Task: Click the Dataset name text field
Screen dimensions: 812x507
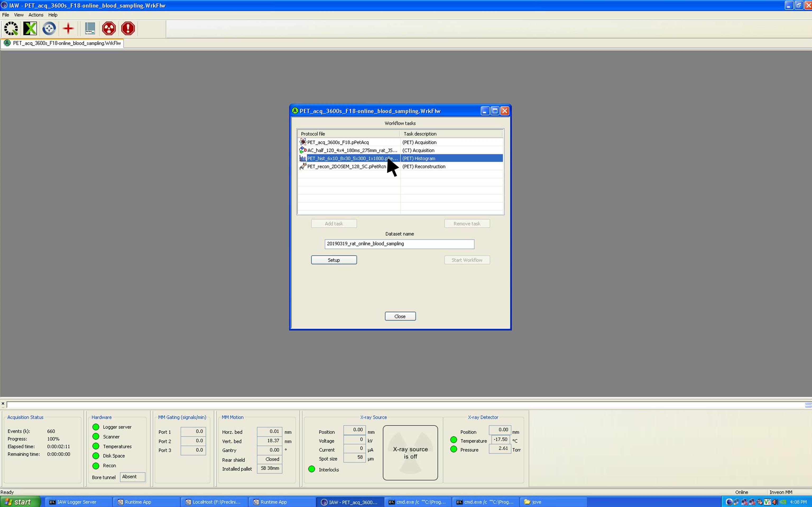Action: 399,244
